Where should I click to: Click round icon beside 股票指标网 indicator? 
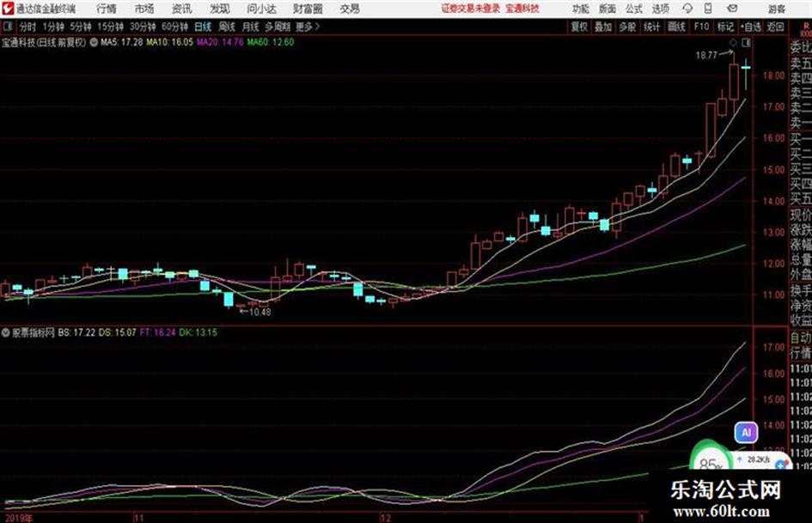[x=6, y=332]
